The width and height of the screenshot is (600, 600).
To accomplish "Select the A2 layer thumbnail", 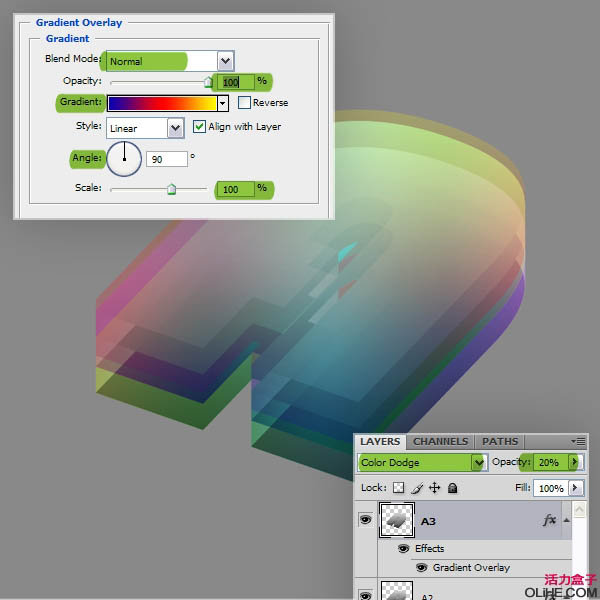I will click(x=397, y=590).
